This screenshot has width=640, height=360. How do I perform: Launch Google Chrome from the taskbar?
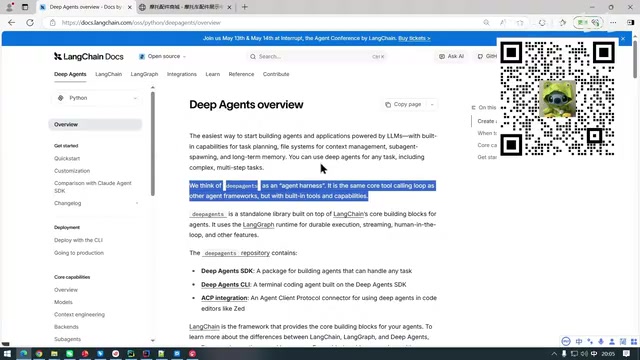point(39,353)
